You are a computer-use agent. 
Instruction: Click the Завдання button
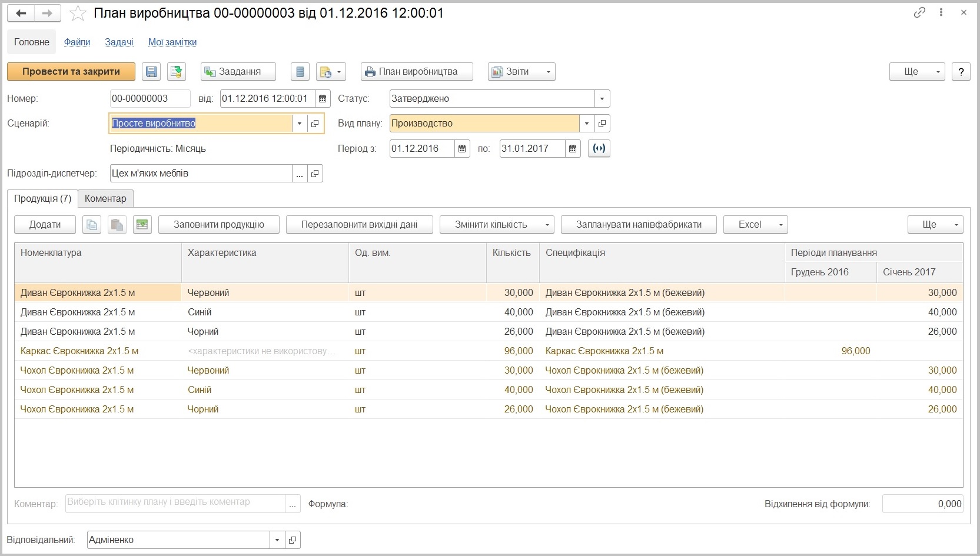pos(238,72)
